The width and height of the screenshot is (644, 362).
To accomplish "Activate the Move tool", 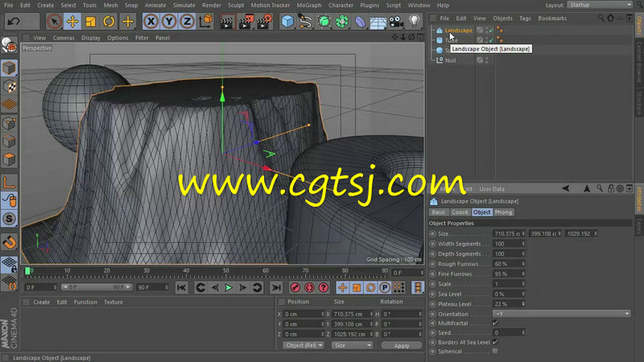I will 72,22.
